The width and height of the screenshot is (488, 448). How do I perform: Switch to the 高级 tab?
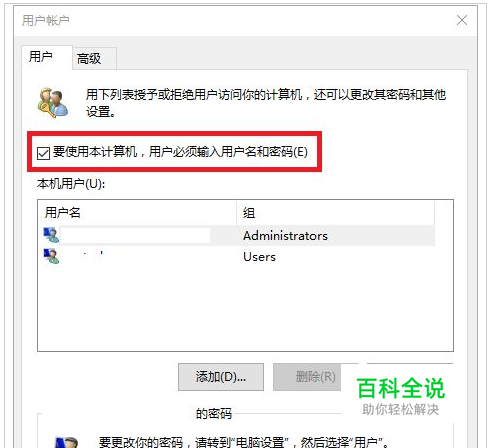(89, 59)
